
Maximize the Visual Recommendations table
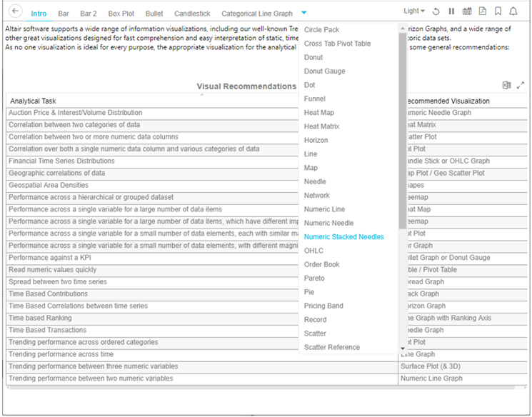(521, 85)
